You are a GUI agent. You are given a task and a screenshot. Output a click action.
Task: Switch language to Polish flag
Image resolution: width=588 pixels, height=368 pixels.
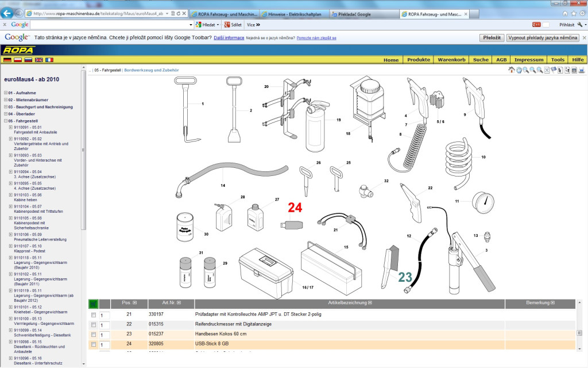point(18,60)
